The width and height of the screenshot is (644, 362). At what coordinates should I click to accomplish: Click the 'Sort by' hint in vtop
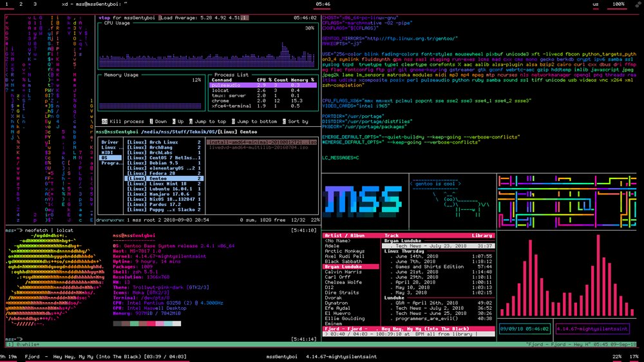295,122
